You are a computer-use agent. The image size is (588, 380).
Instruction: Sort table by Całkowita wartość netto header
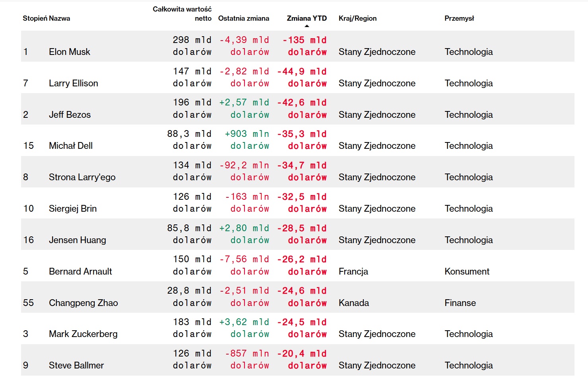[x=182, y=14]
